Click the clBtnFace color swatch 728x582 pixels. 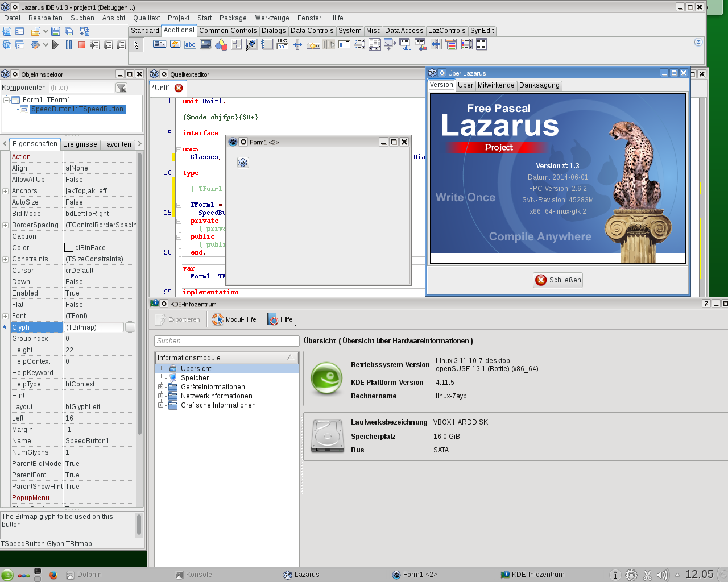[x=69, y=247]
